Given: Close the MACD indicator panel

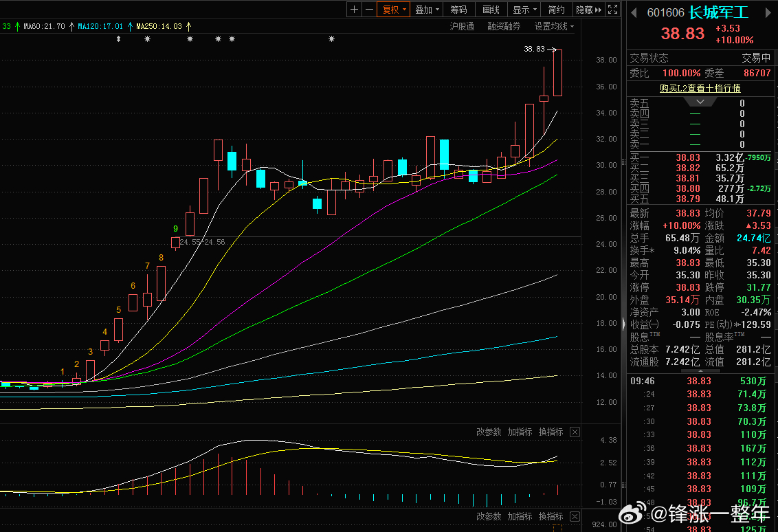Looking at the screenshot, I should point(575,432).
